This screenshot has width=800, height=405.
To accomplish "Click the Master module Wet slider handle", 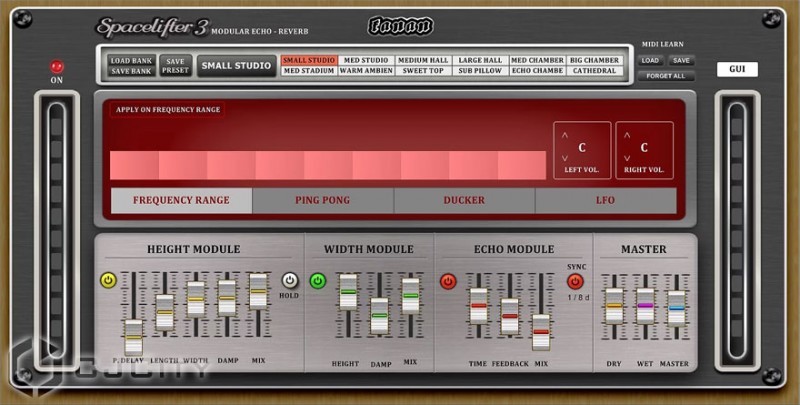I will (645, 306).
